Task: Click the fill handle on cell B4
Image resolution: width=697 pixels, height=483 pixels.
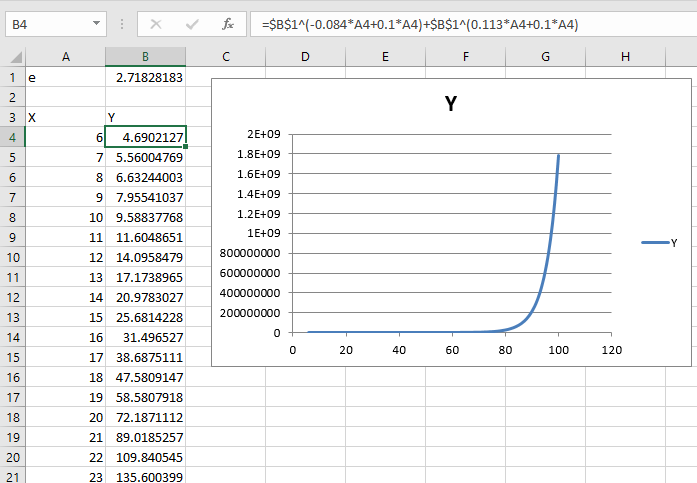Action: 185,147
